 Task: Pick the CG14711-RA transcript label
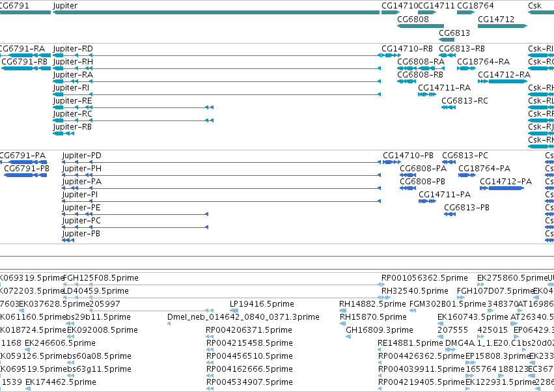click(445, 88)
